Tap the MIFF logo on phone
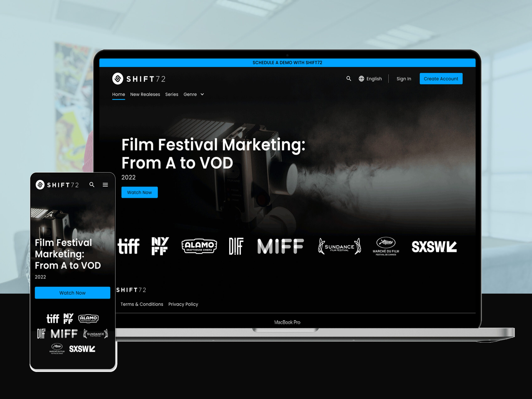Image resolution: width=532 pixels, height=399 pixels. (64, 334)
